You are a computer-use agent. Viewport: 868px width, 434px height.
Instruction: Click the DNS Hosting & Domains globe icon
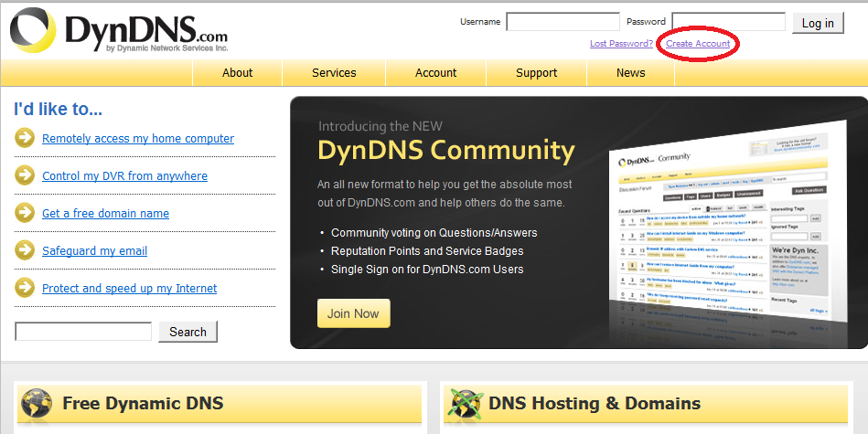463,404
